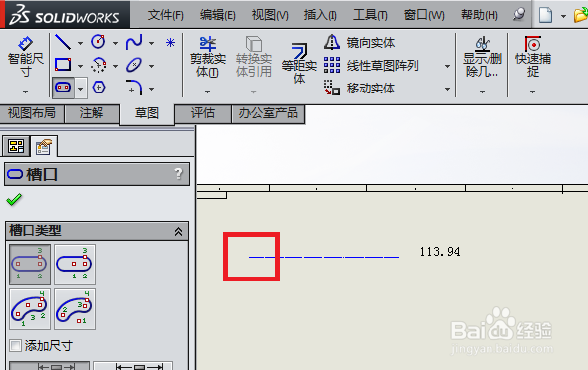Choose the 3 Point Arc Slot type

[30, 309]
